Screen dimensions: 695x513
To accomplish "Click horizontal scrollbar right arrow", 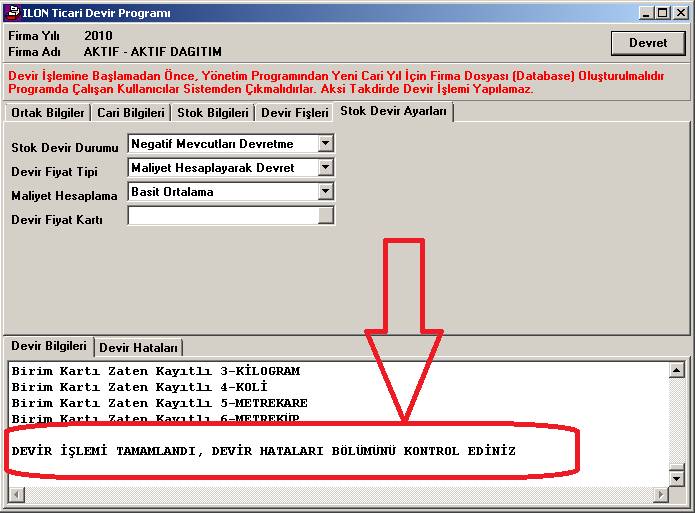I will (661, 494).
